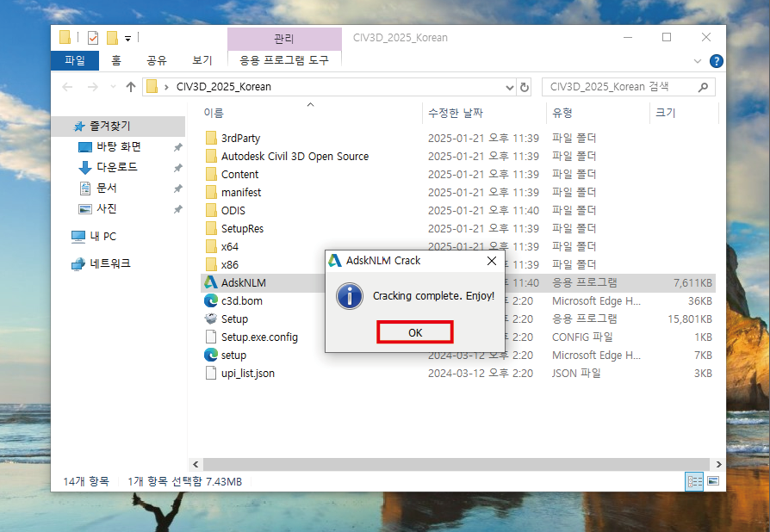Open the address bar history dropdown

(510, 87)
